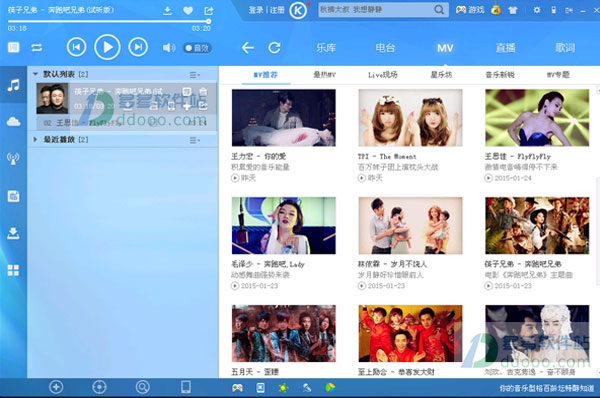Open the settings gear icon
The height and width of the screenshot is (398, 600).
click(x=537, y=10)
